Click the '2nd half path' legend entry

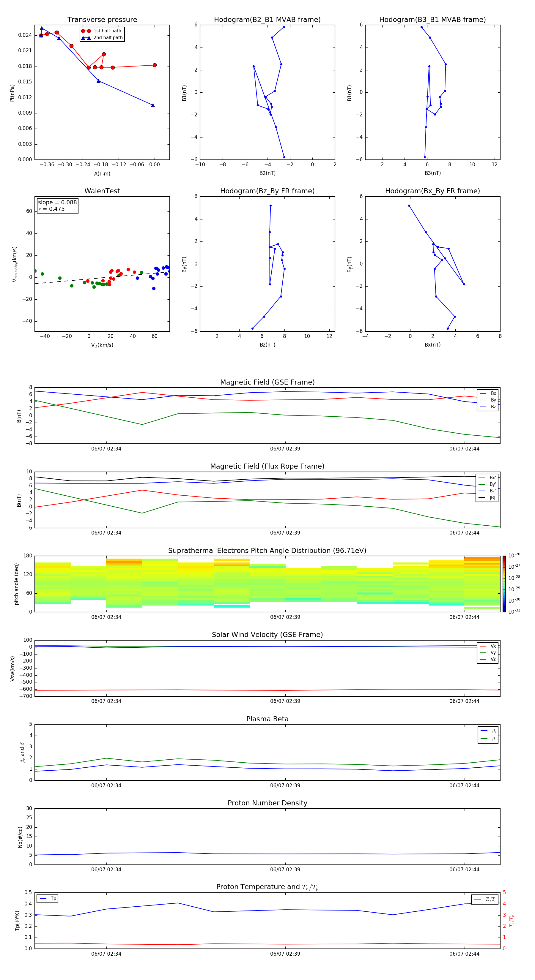point(102,38)
